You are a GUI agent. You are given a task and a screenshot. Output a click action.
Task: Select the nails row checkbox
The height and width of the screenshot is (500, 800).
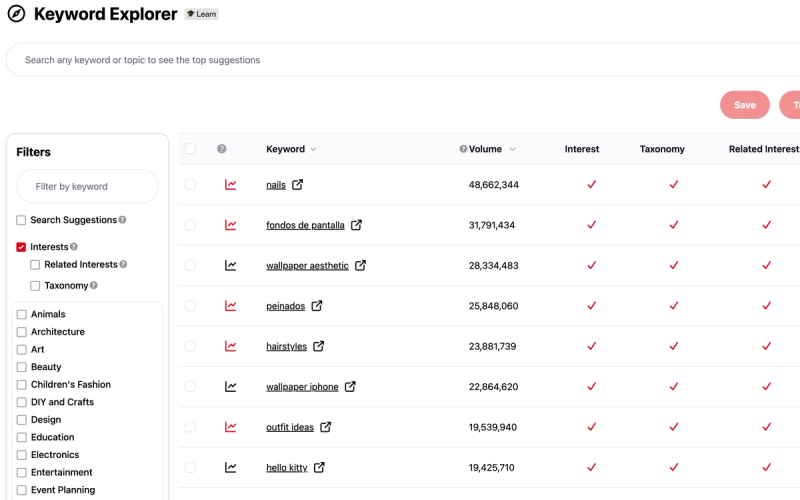(190, 185)
